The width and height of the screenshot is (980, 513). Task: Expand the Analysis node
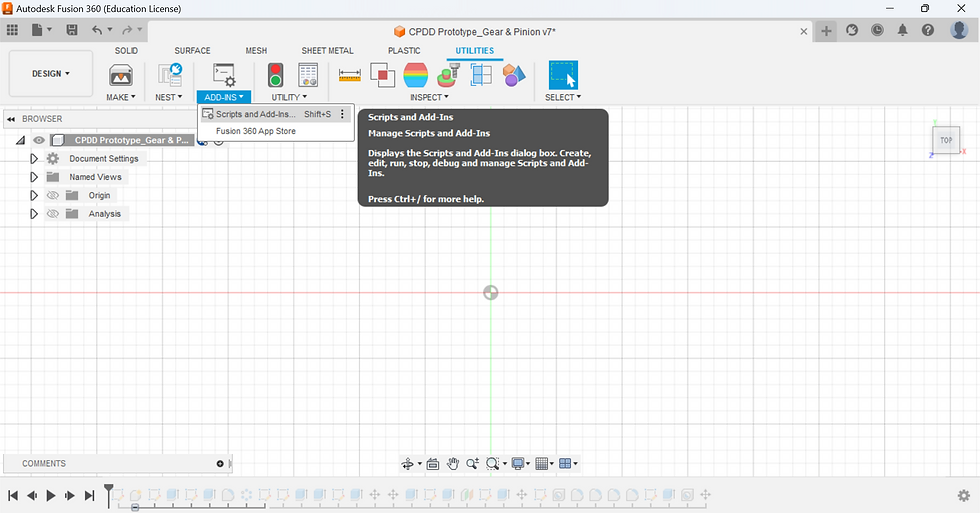click(34, 214)
